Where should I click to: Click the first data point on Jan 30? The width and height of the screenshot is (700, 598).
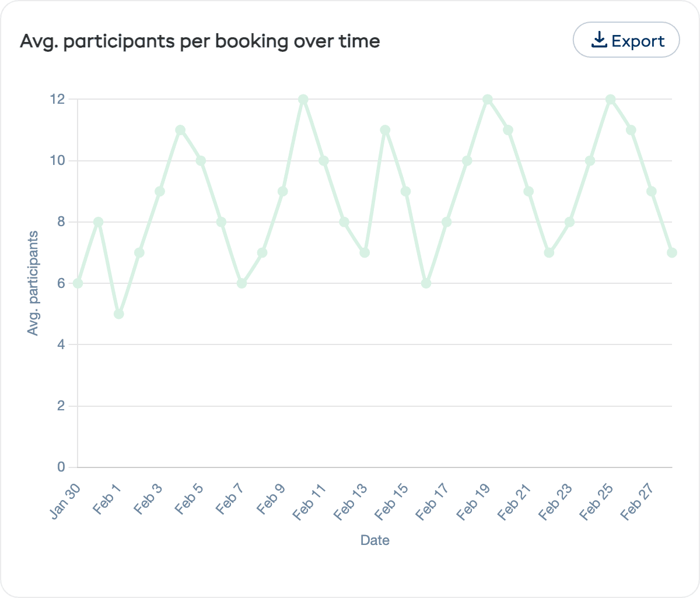[76, 283]
